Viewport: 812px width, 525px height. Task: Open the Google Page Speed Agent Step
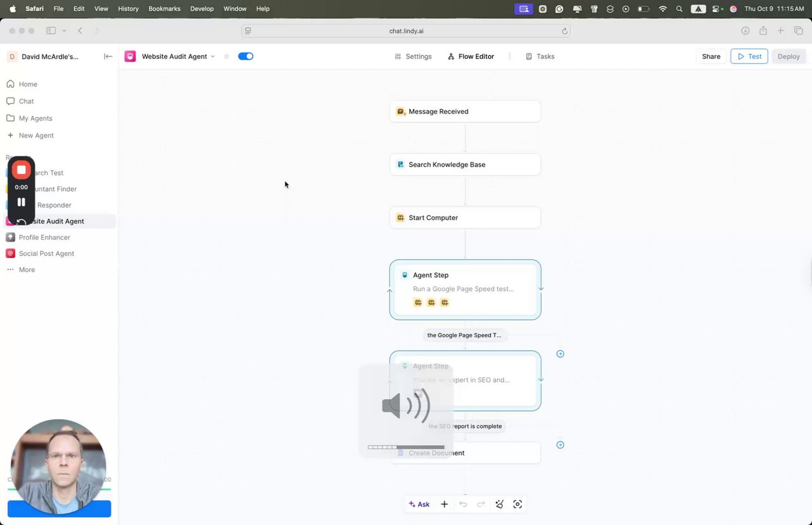465,290
